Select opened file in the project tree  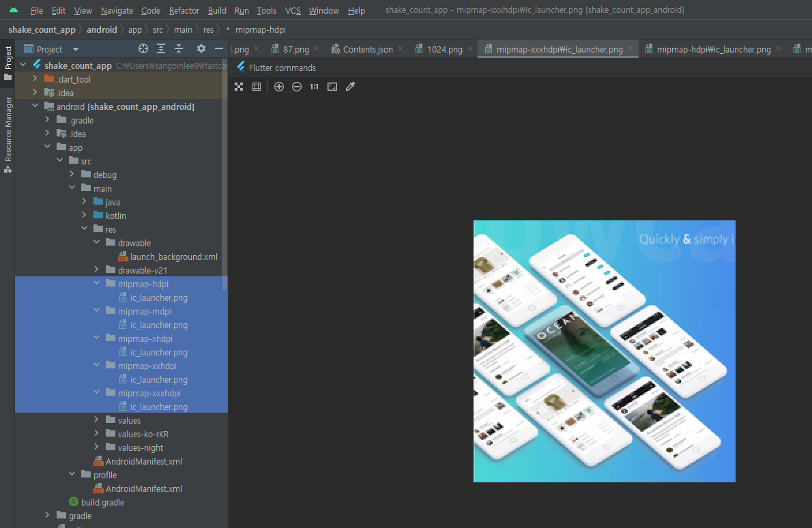coord(143,48)
